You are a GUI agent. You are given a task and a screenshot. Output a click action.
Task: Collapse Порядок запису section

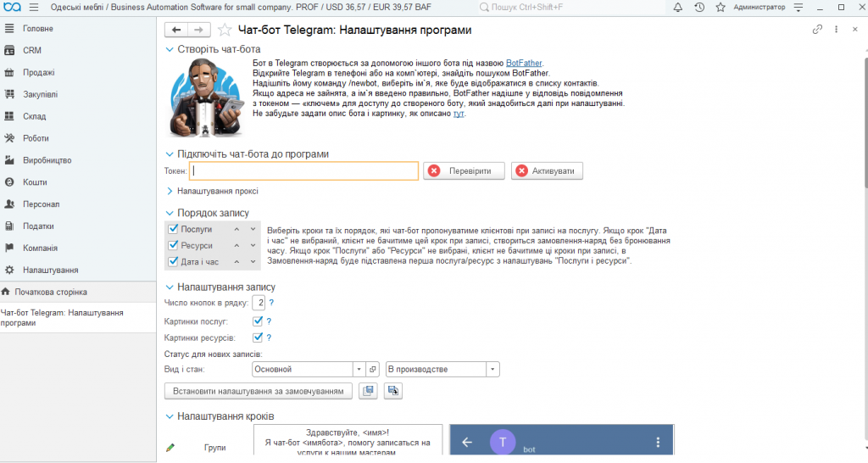point(170,213)
